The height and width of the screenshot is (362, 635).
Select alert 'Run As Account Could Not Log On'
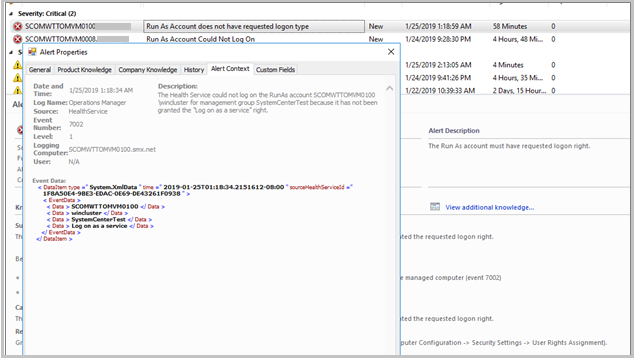click(200, 39)
